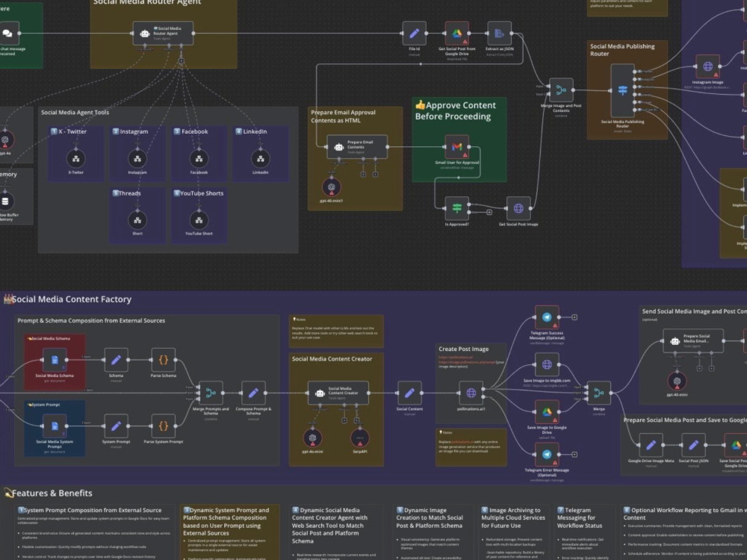Click the gpt-4o-mini1 model node
Screen dimensions: 747x560
tap(331, 187)
